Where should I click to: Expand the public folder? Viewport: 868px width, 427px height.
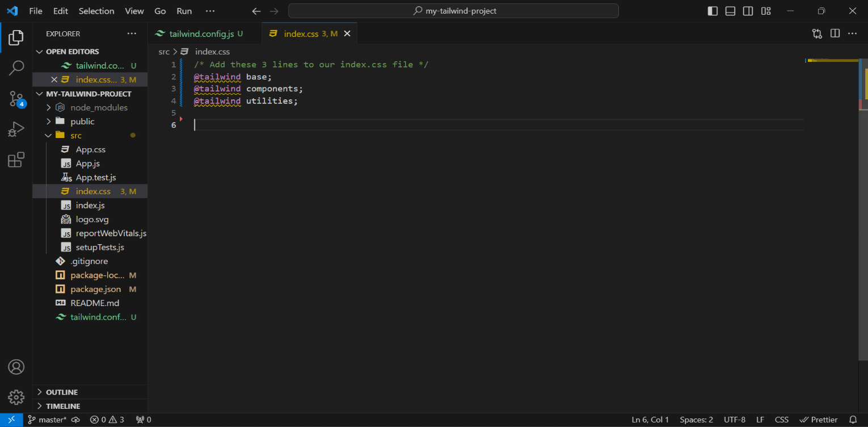[x=90, y=122]
